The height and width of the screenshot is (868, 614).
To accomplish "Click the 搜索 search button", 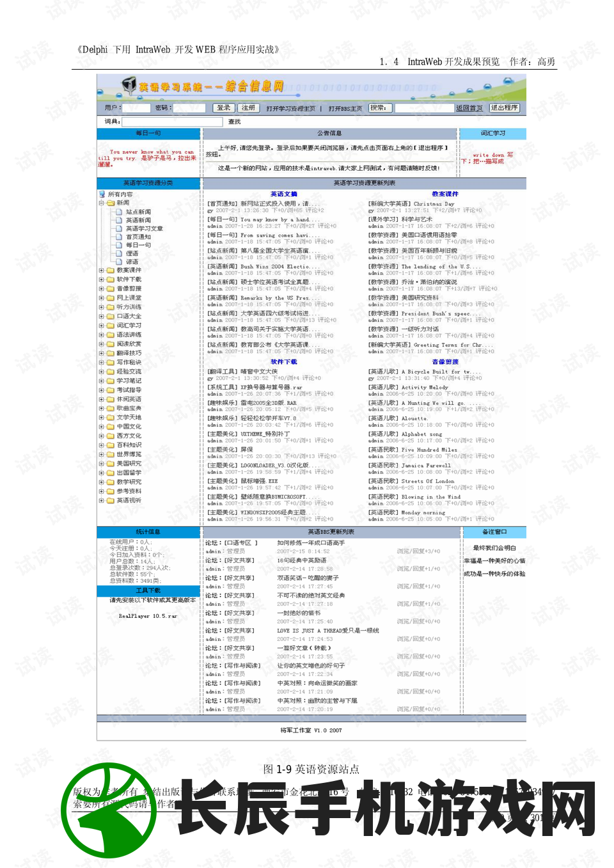I will pyautogui.click(x=379, y=108).
